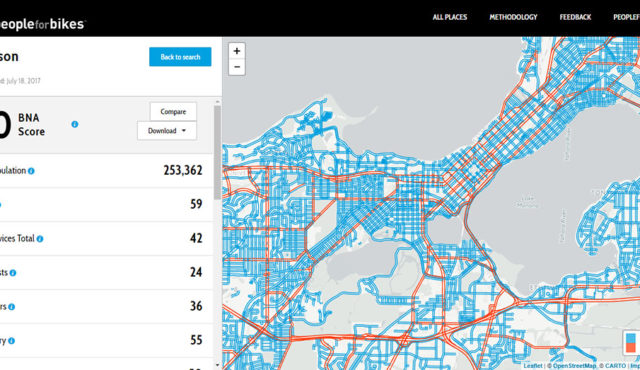
Task: Open ALL PLACES menu item
Action: click(450, 17)
